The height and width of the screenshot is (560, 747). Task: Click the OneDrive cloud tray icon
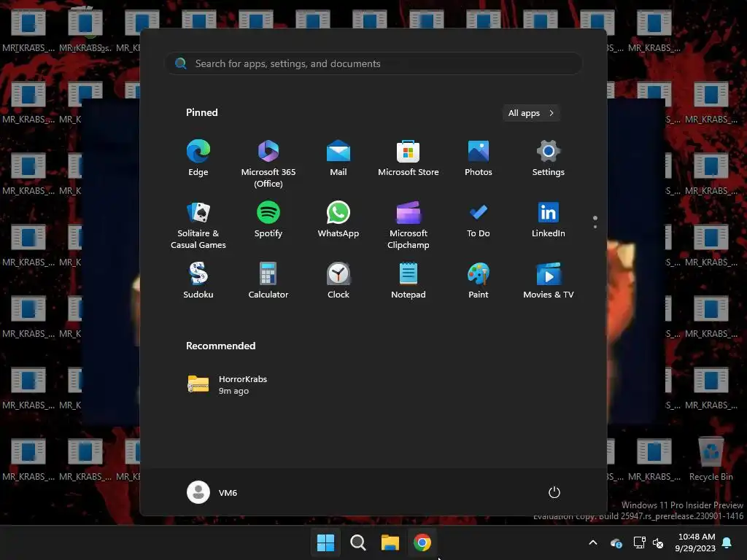(616, 542)
